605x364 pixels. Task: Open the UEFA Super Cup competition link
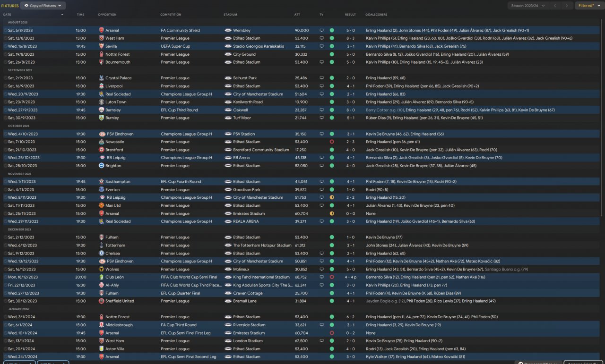176,46
